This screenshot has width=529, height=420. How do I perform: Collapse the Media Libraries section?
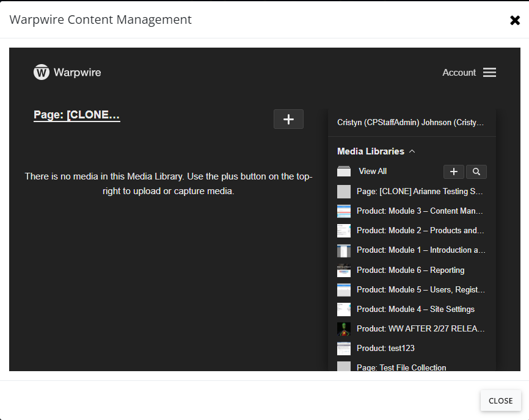point(412,151)
